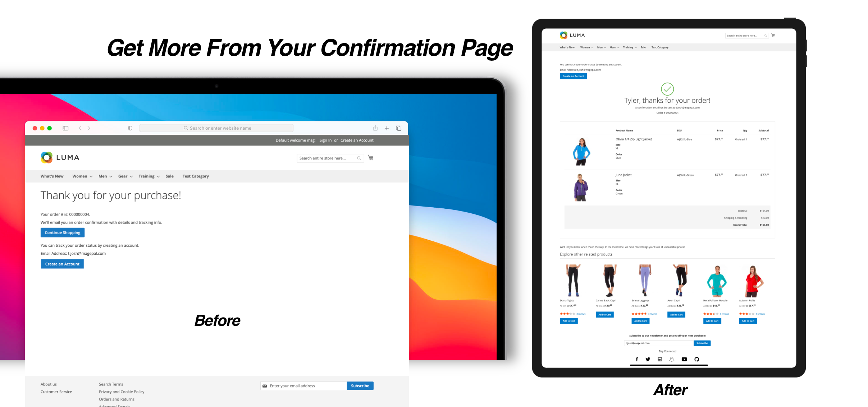The image size is (868, 407).
Task: Click the Twitter social icon
Action: coord(648,360)
